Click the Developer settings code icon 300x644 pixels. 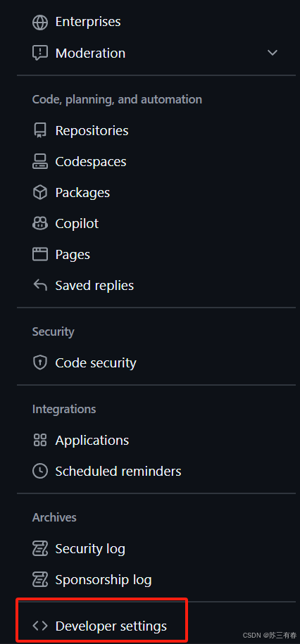[40, 626]
